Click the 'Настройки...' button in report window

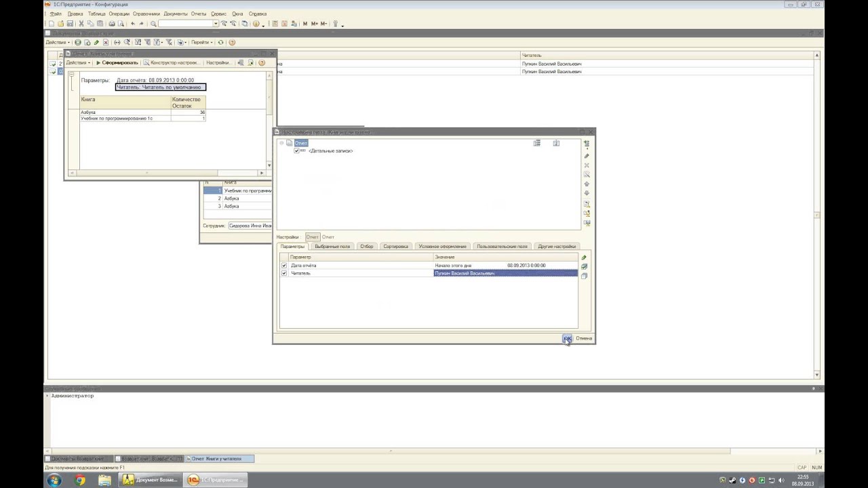pos(218,62)
